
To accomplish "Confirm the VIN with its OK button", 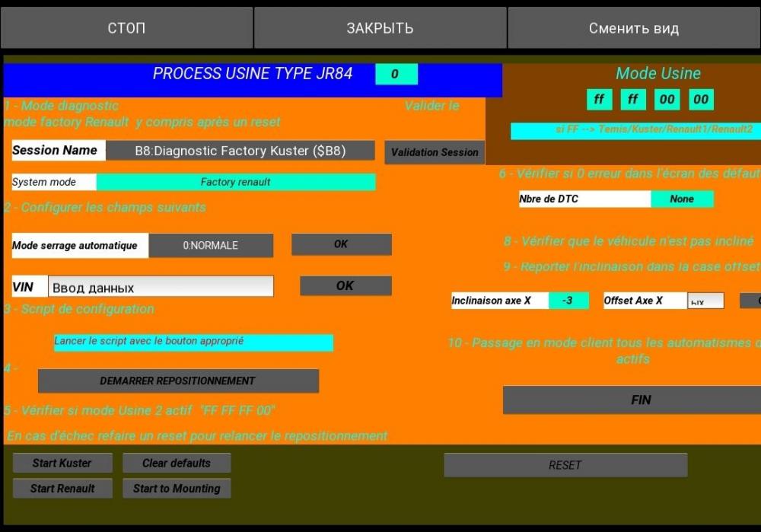I will (x=345, y=285).
